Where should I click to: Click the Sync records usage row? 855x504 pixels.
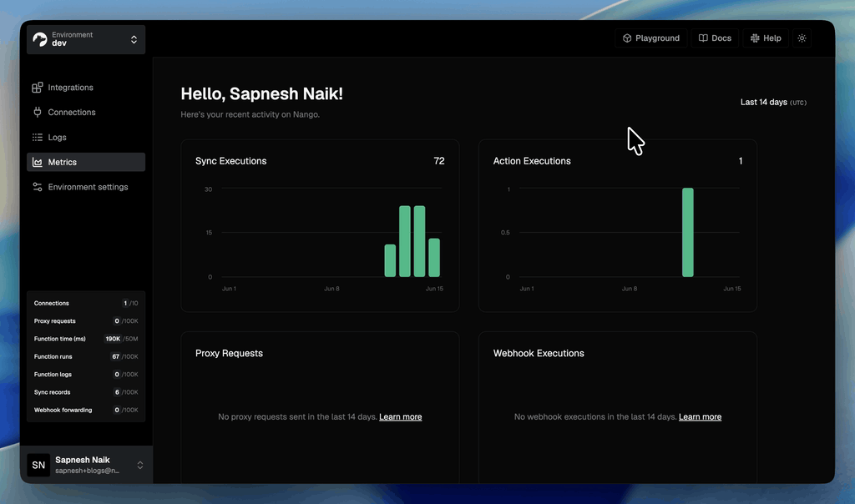(x=86, y=392)
